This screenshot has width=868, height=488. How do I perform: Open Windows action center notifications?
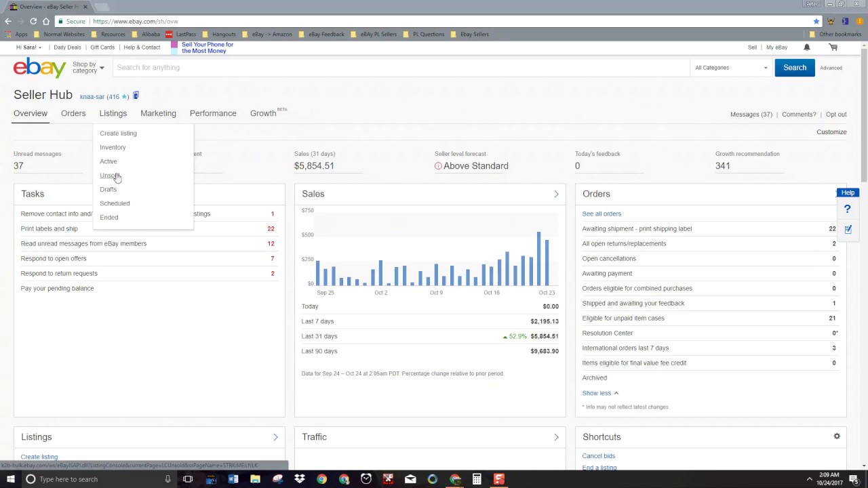854,479
